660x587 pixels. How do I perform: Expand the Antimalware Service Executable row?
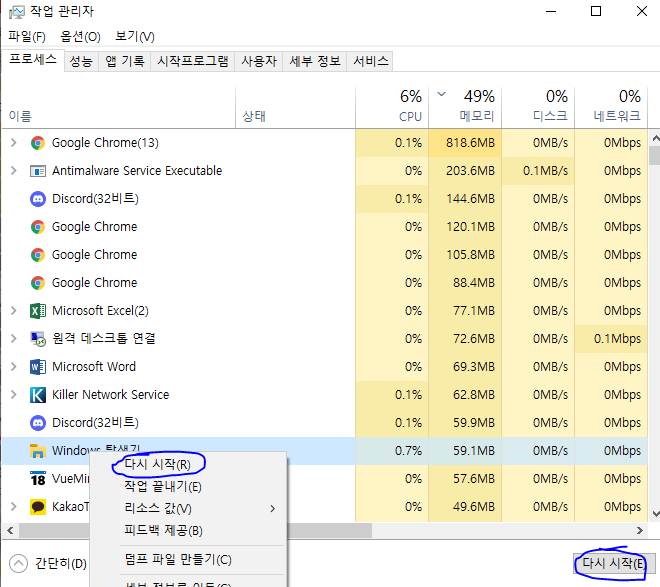[13, 170]
